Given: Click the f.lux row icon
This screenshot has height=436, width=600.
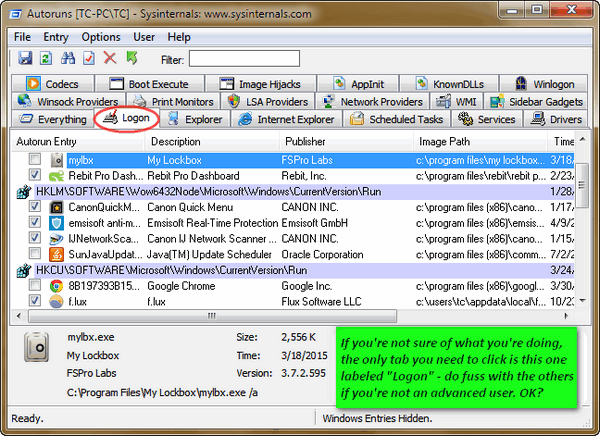Looking at the screenshot, I should click(57, 302).
